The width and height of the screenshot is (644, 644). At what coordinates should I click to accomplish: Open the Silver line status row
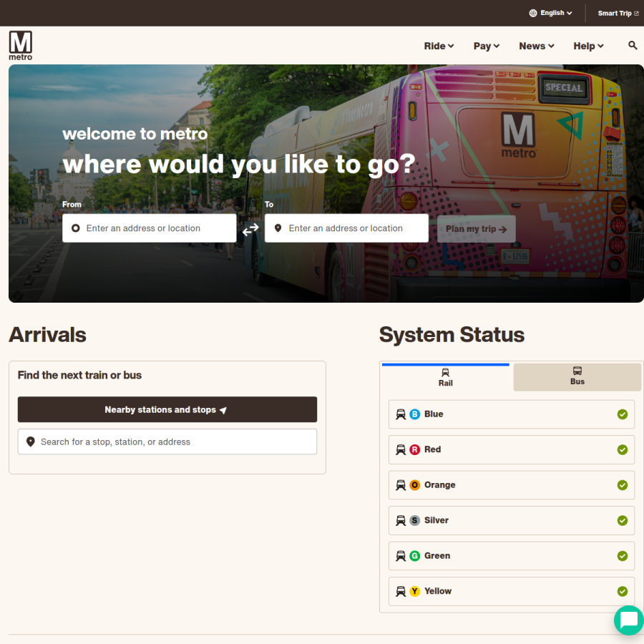[512, 520]
